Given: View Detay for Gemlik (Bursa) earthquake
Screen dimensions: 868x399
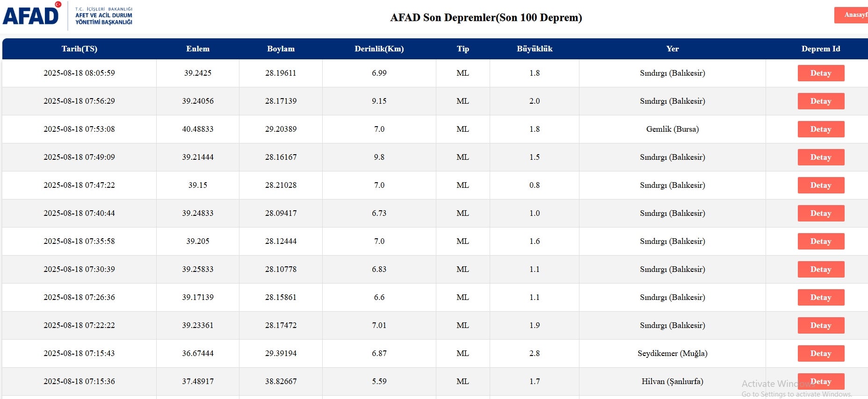Looking at the screenshot, I should click(x=820, y=129).
